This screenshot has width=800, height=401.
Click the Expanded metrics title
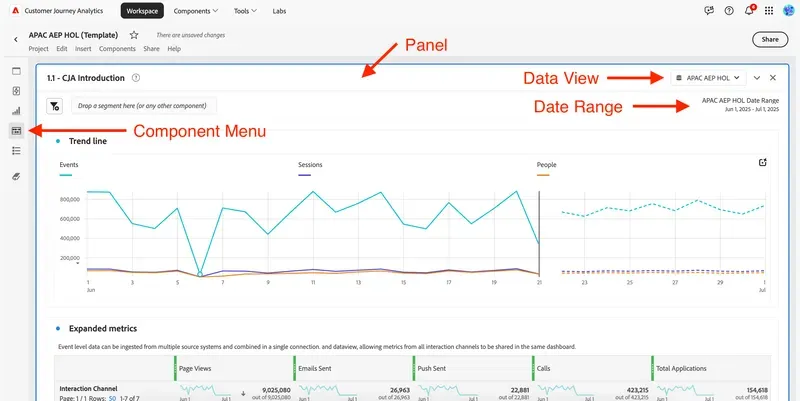click(103, 329)
